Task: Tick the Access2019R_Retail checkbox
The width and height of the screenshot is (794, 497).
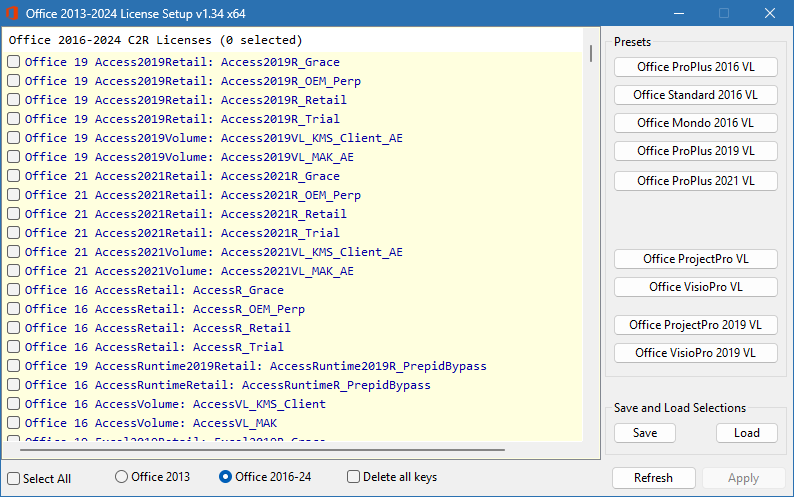Action: click(x=14, y=100)
